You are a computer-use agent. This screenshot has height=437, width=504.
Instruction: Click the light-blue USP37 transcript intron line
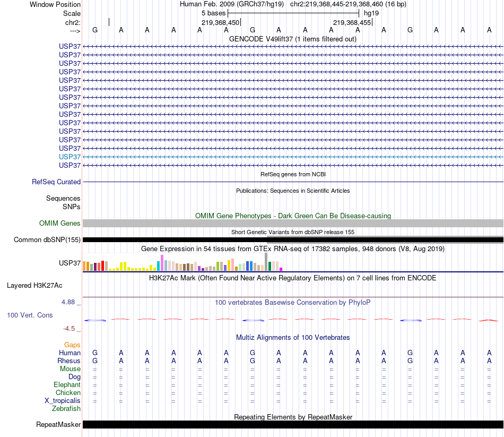tap(293, 157)
